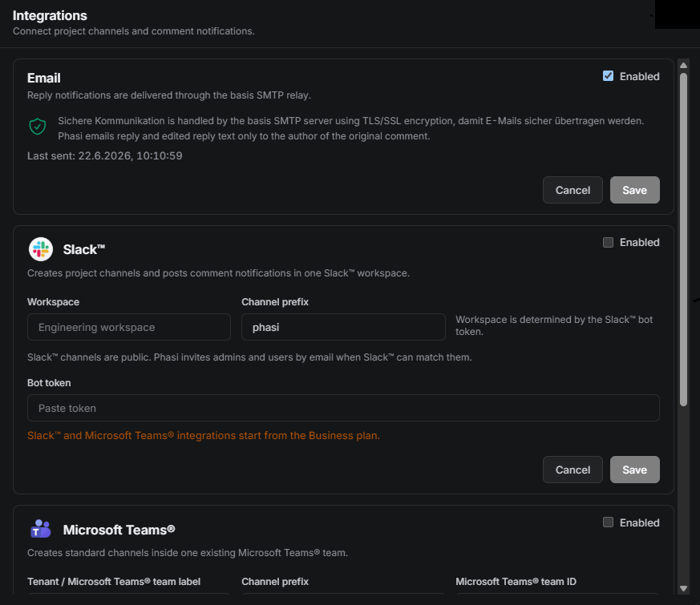Click the vertical scrollbar thumb
Screen dimensions: 700x605
(x=683, y=239)
